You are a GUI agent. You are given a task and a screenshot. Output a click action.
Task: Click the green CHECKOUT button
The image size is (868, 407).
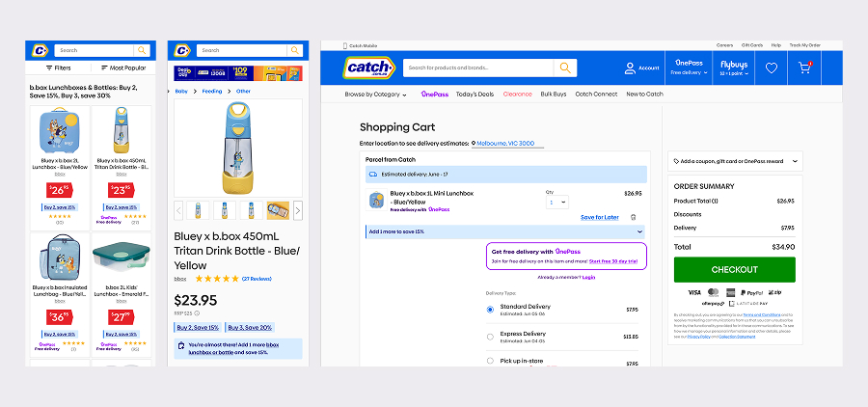coord(735,270)
